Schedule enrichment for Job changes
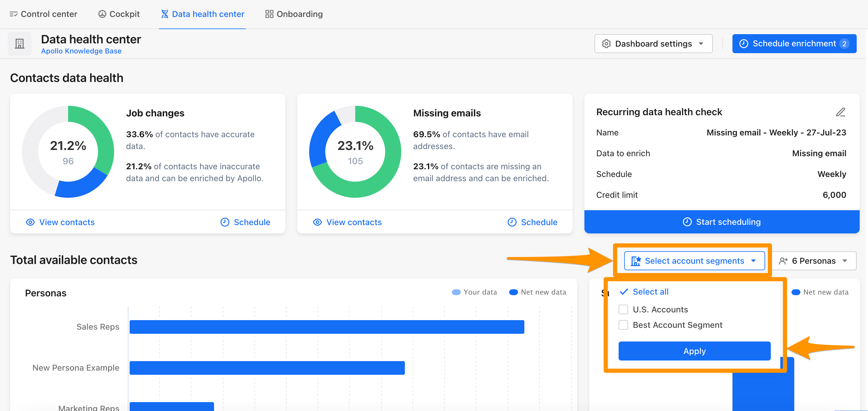The image size is (868, 411). point(245,222)
